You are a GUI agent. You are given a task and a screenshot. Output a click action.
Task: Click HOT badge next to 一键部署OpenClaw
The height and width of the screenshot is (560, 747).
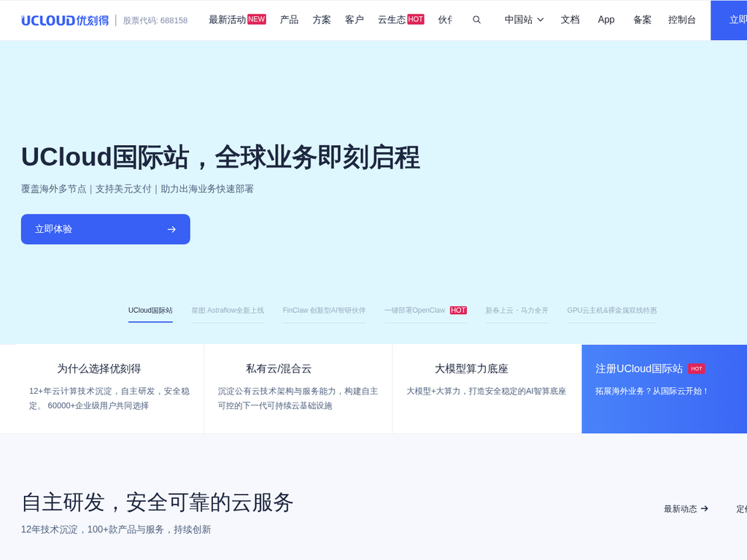coord(458,311)
